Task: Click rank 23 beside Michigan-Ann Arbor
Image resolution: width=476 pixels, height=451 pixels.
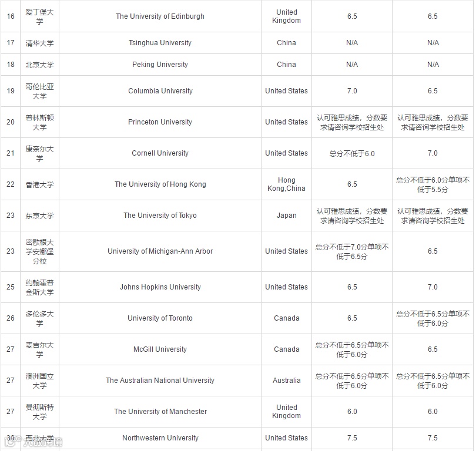Action: point(11,251)
